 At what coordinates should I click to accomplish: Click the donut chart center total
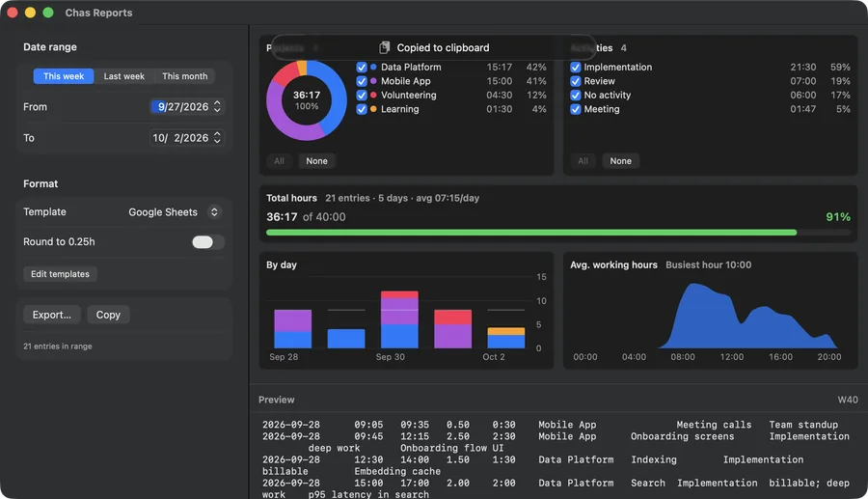307,100
